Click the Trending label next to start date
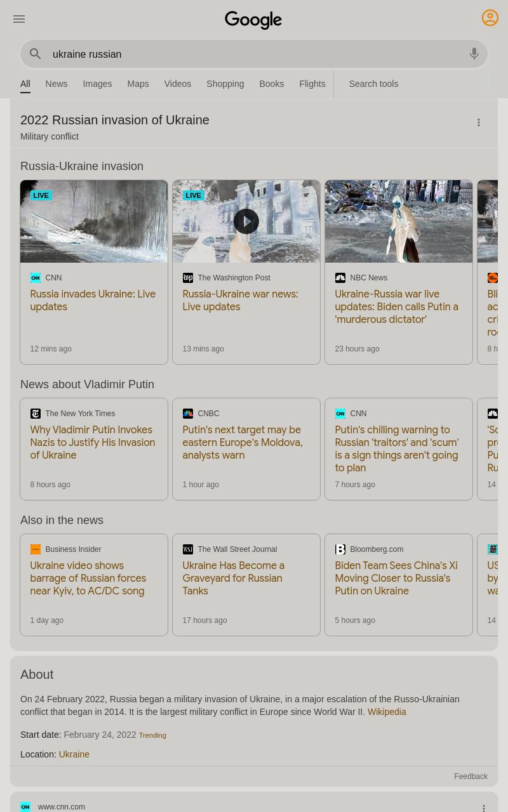Image resolution: width=508 pixels, height=812 pixels. [152, 735]
